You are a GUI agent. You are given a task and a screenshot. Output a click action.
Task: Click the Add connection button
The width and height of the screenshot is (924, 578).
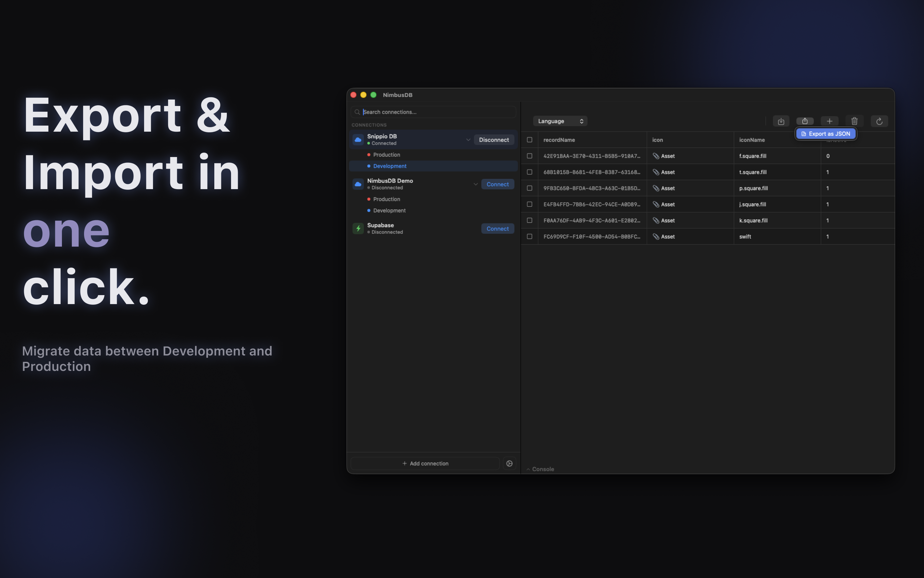pyautogui.click(x=425, y=463)
